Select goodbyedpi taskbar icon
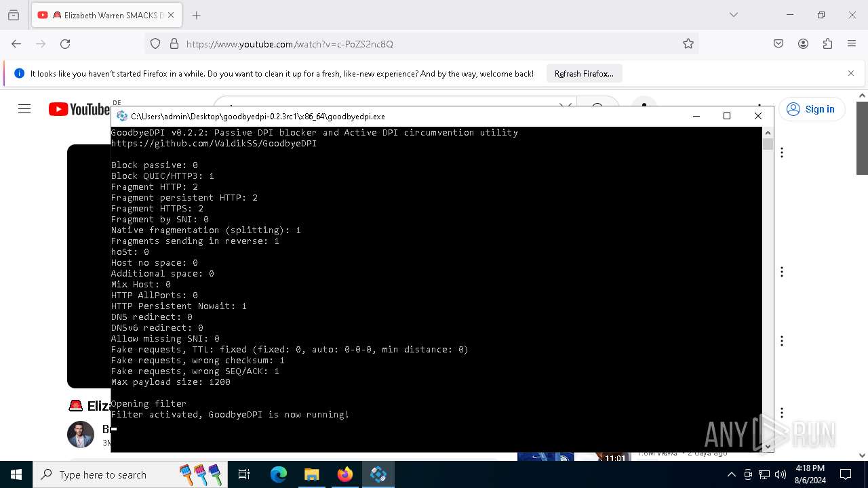 (x=378, y=474)
